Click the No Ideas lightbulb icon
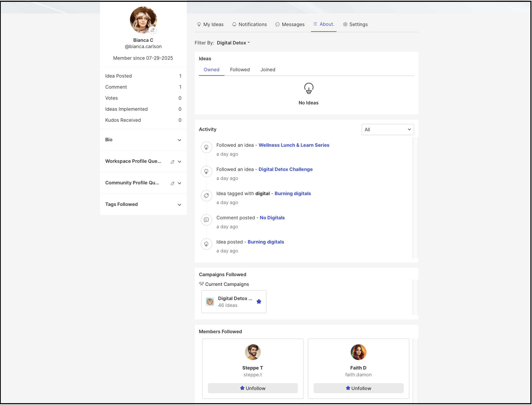The image size is (532, 405). (309, 88)
